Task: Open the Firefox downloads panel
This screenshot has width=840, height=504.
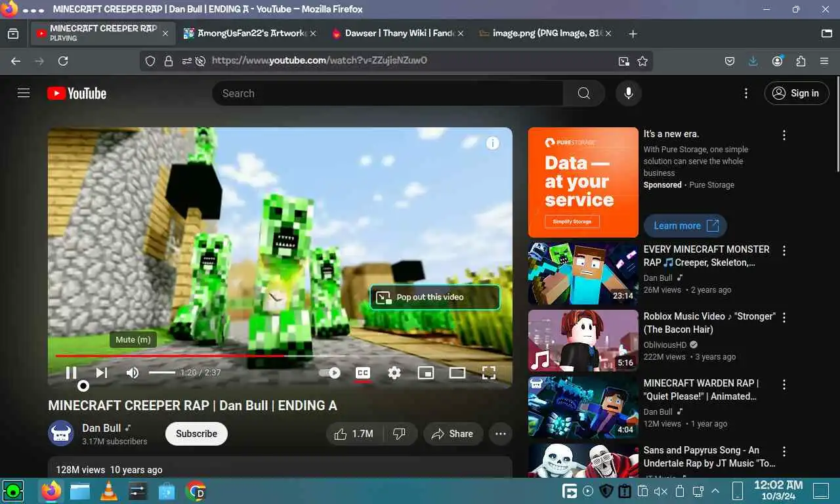Action: 753,61
